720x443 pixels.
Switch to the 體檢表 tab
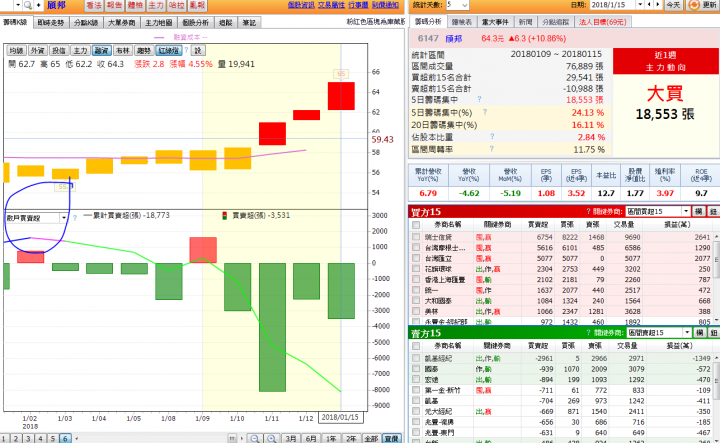click(x=461, y=22)
